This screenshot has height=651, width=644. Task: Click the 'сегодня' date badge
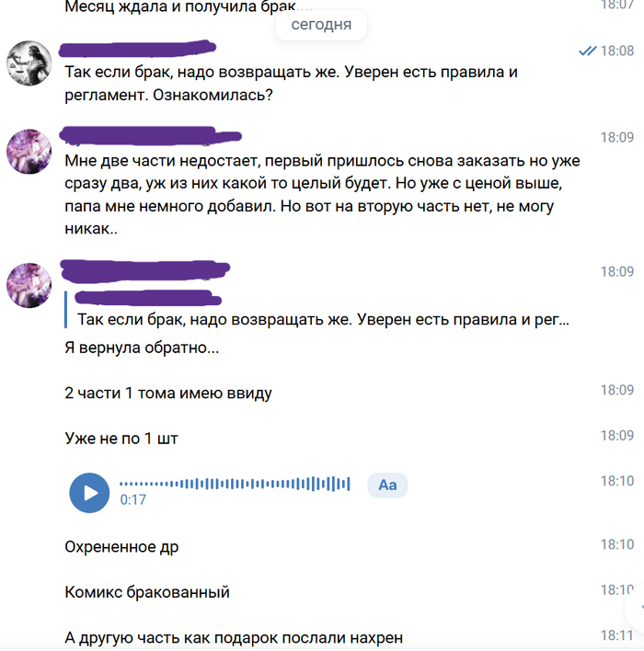321,25
